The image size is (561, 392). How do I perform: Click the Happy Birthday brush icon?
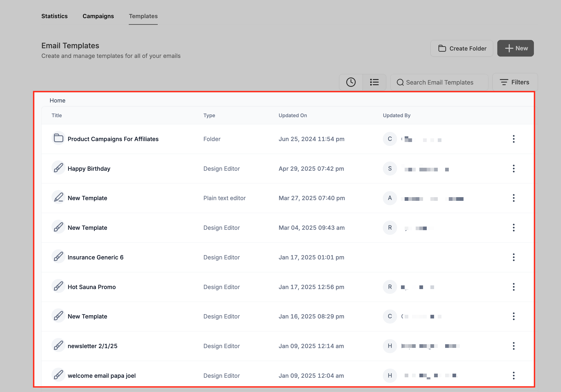click(x=58, y=168)
